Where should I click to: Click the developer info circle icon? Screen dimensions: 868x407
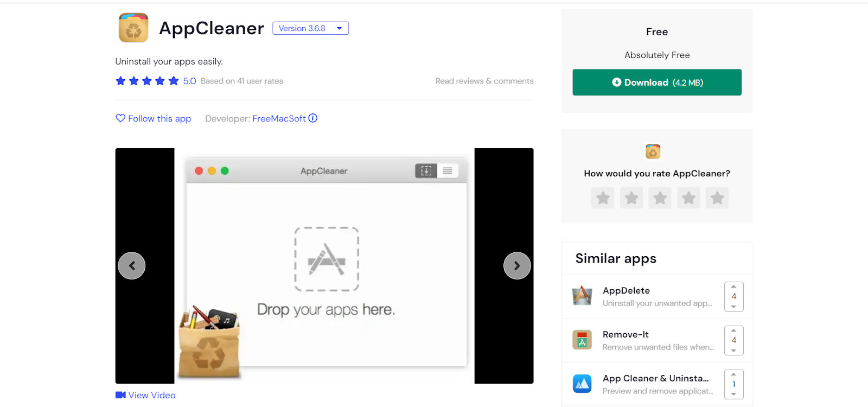(x=313, y=118)
